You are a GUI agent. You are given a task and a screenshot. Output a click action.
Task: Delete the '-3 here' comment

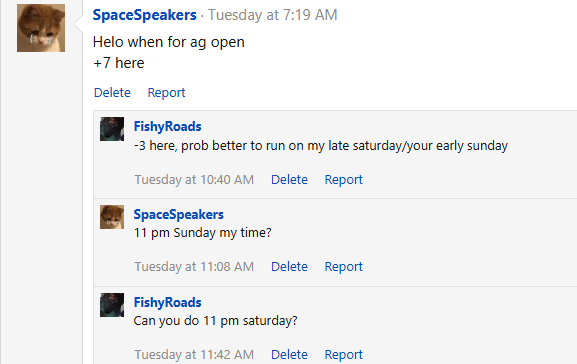click(x=289, y=180)
